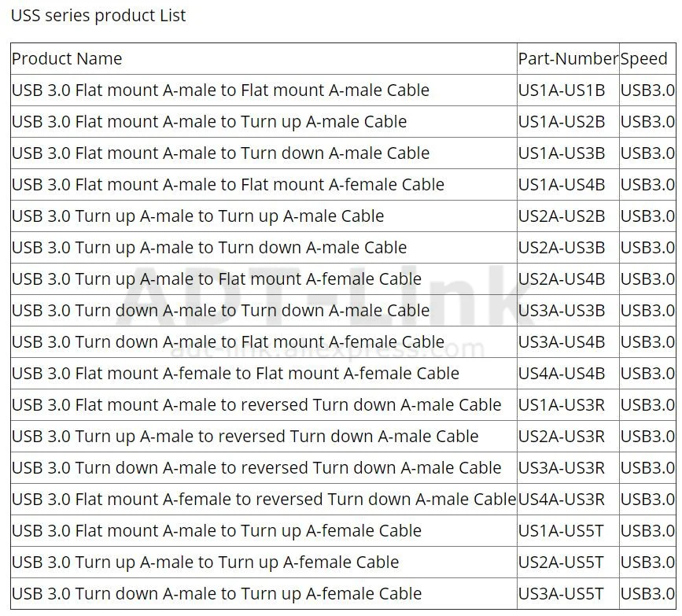Click the USB3.0 speed cell for US2A-US5T
682x616 pixels.
[x=647, y=563]
